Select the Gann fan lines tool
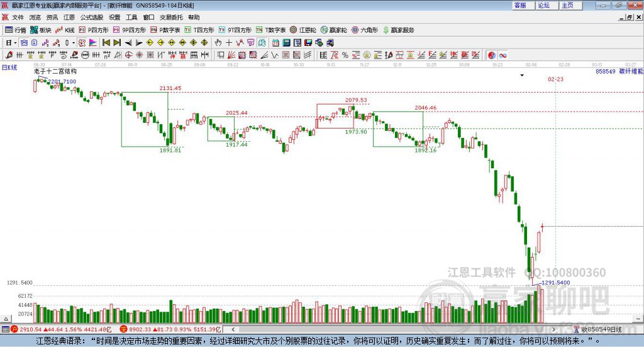 click(x=231, y=55)
